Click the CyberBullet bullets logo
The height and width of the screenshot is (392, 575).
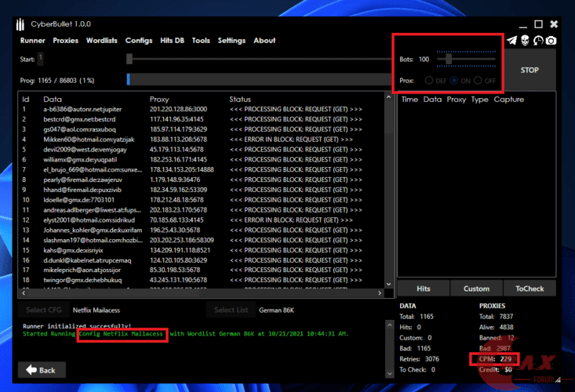[x=20, y=24]
